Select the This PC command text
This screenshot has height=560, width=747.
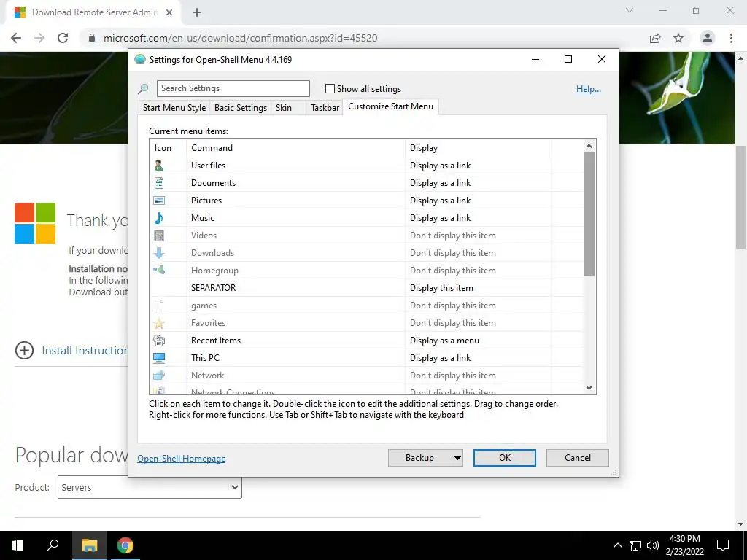pyautogui.click(x=205, y=358)
